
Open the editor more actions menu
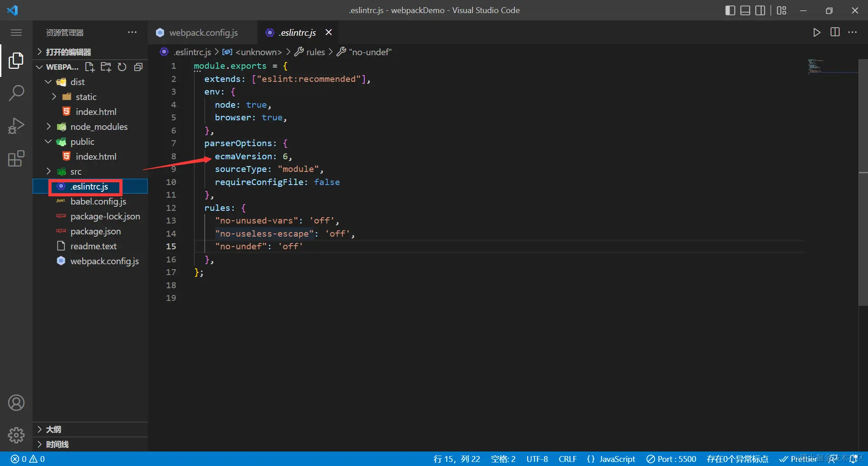pos(852,32)
